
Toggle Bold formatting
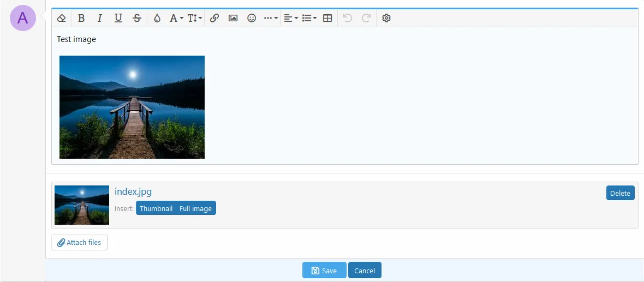81,18
